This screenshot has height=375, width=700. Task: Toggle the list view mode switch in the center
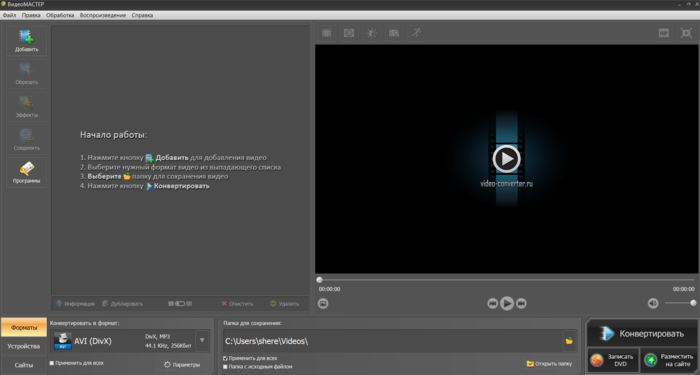[x=180, y=304]
